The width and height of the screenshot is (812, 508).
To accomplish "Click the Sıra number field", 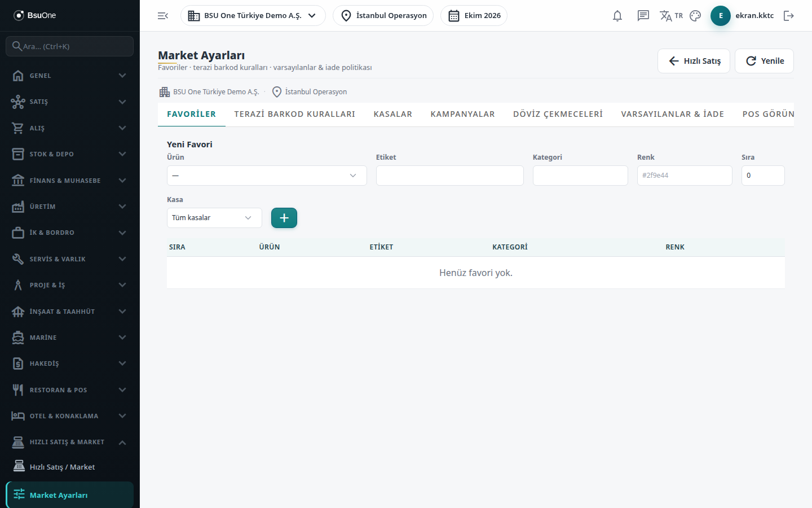I will [x=763, y=176].
